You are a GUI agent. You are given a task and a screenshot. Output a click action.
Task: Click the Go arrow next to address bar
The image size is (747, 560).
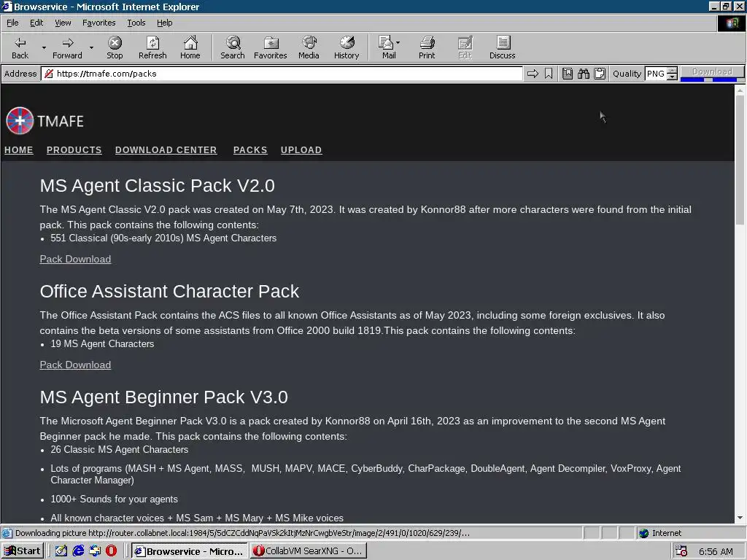pos(533,74)
